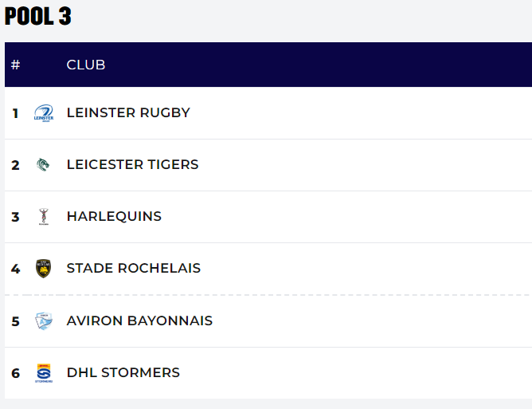The height and width of the screenshot is (409, 532).
Task: Click position number 5 in the table
Action: pyautogui.click(x=15, y=321)
